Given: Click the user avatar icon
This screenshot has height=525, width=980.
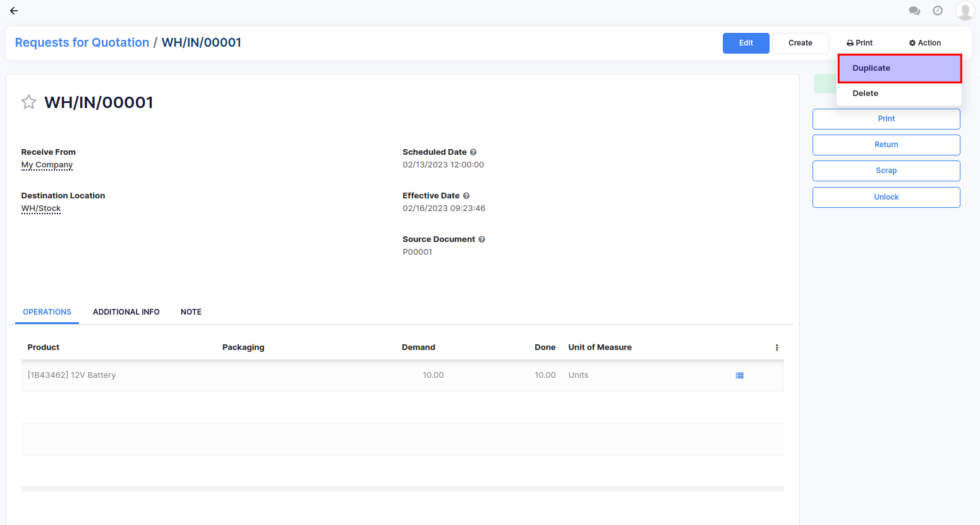Looking at the screenshot, I should tap(964, 11).
